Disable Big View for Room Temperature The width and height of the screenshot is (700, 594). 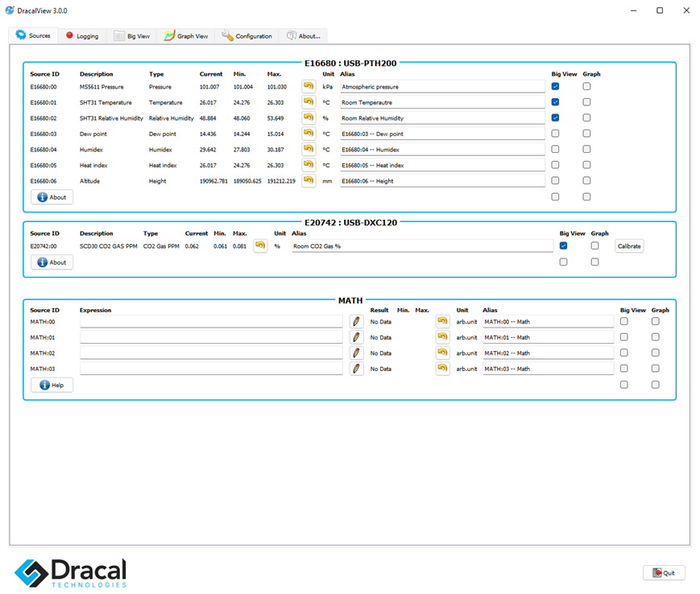tap(555, 101)
